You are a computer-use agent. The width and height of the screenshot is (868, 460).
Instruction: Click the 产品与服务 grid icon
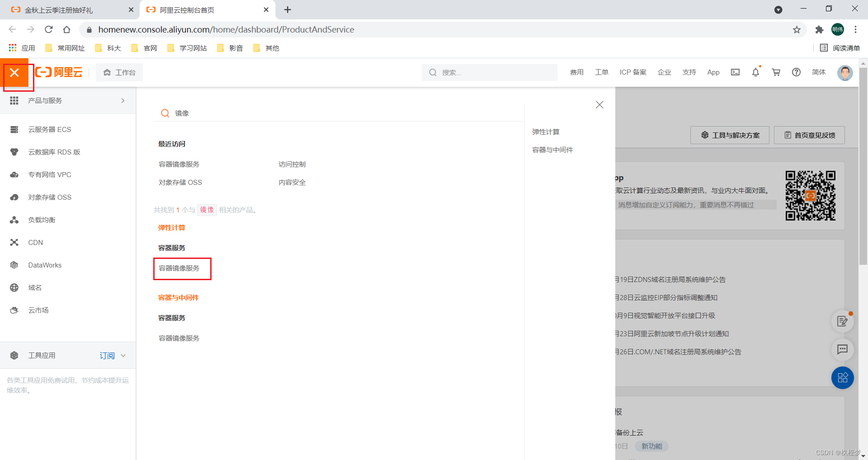pyautogui.click(x=14, y=100)
